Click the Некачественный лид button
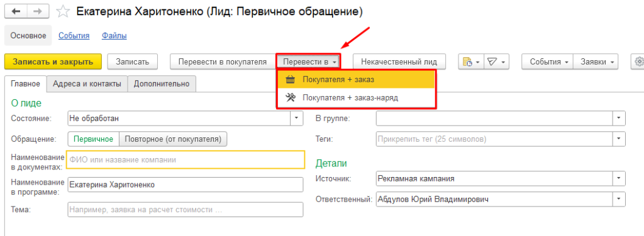 tap(400, 62)
